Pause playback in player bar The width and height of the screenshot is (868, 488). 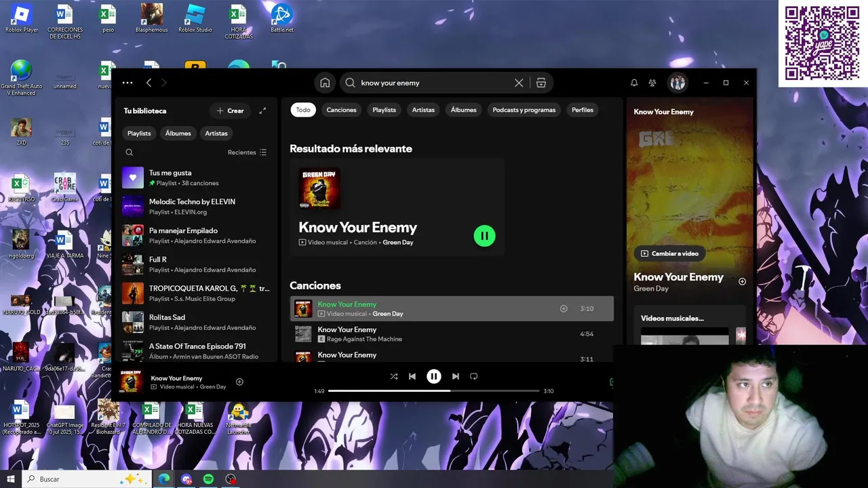[x=434, y=376]
